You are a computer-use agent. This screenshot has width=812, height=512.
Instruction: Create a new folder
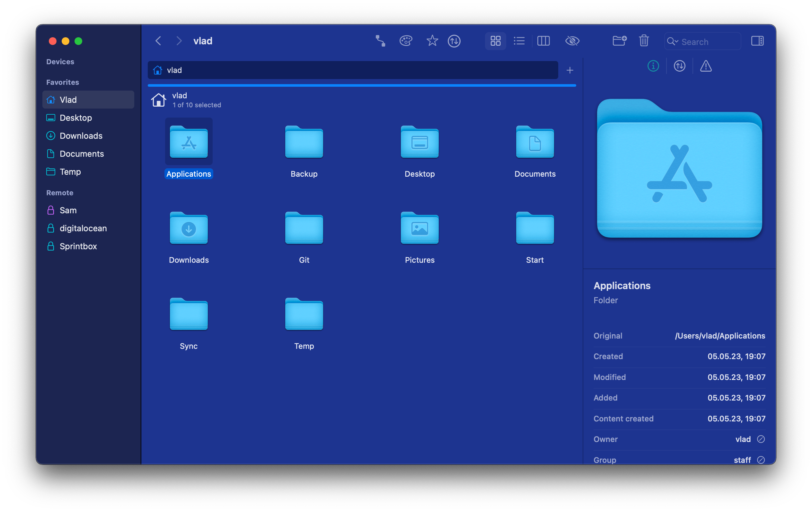click(620, 41)
